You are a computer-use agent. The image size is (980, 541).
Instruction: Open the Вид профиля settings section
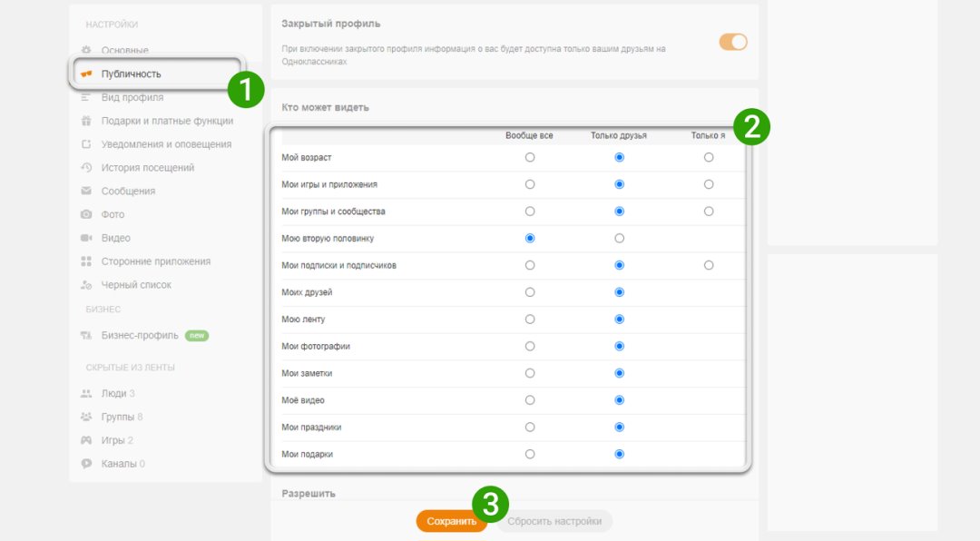[x=132, y=97]
